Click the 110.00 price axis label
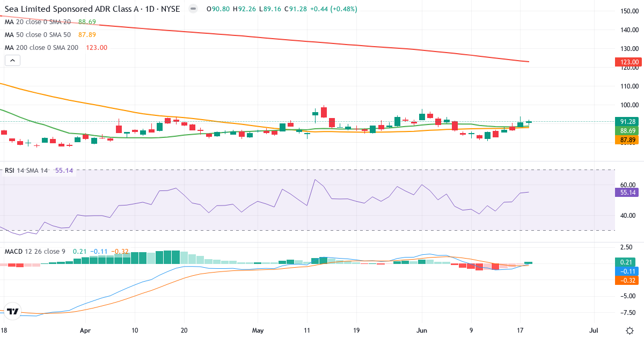The image size is (644, 338). pyautogui.click(x=629, y=86)
